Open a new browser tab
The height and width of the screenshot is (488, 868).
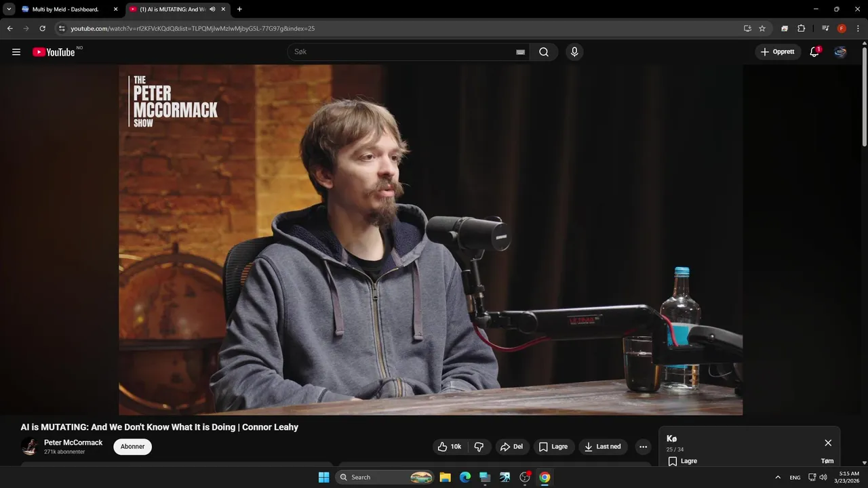pos(239,9)
